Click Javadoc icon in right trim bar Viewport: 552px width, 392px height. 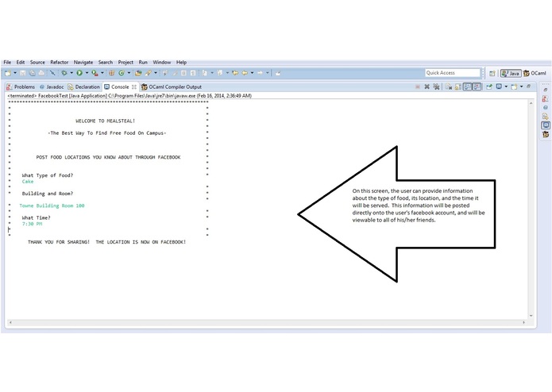coord(546,108)
